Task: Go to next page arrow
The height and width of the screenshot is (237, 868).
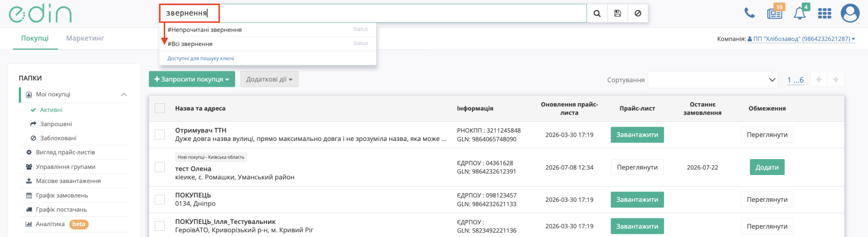Action: (x=836, y=80)
